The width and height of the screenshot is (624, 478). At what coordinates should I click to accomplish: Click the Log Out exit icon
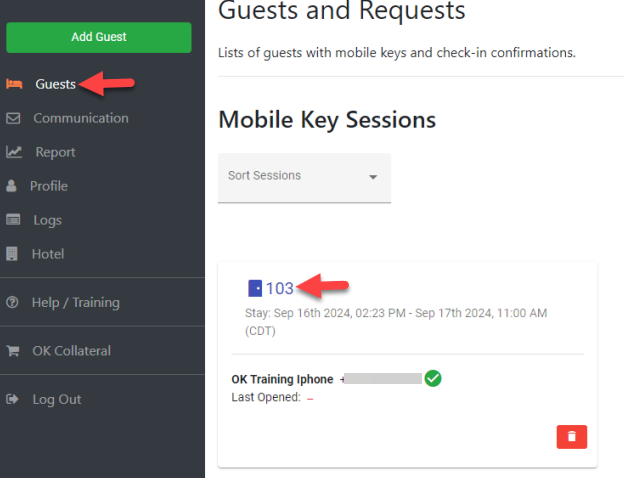(12, 399)
